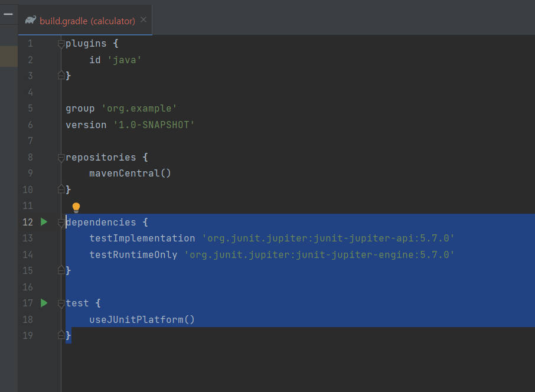The image size is (535, 392).
Task: Click the 'version' keyword on line 6
Action: 86,125
